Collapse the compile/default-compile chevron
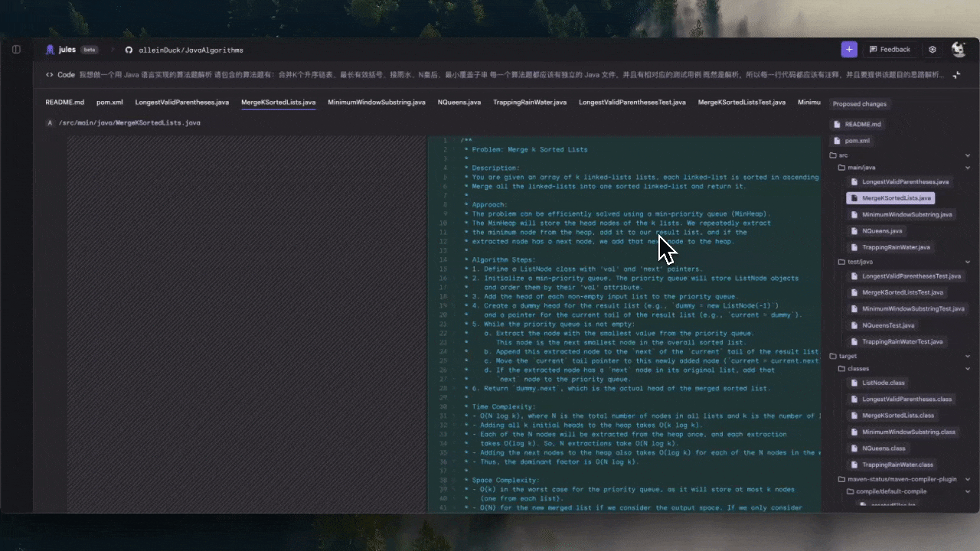This screenshot has width=980, height=551. coord(968,491)
